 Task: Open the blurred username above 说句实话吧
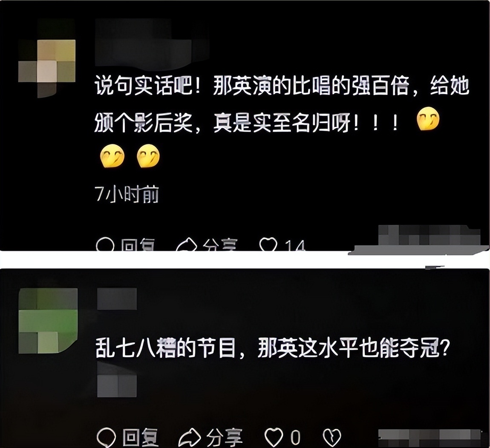coord(143,43)
